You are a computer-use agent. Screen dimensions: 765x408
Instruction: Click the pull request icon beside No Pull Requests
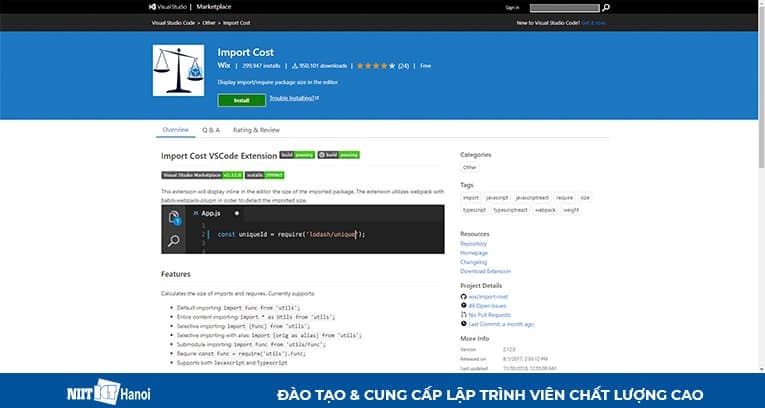463,315
